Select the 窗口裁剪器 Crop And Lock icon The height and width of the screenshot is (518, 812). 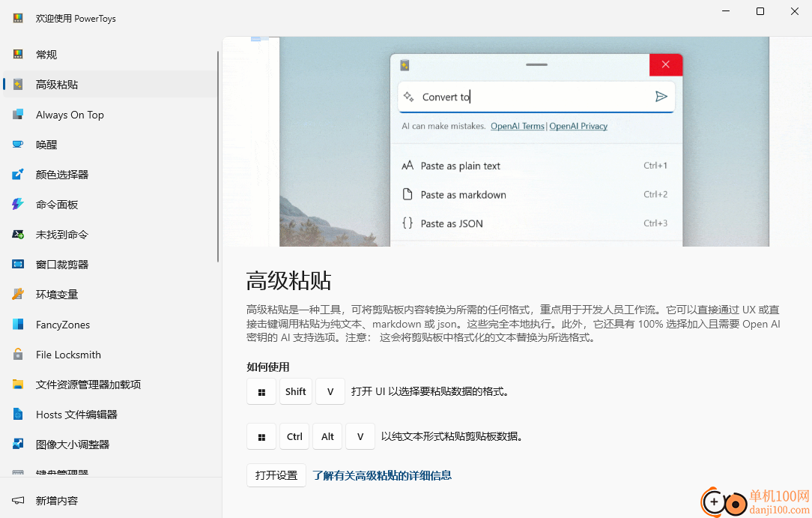point(18,265)
